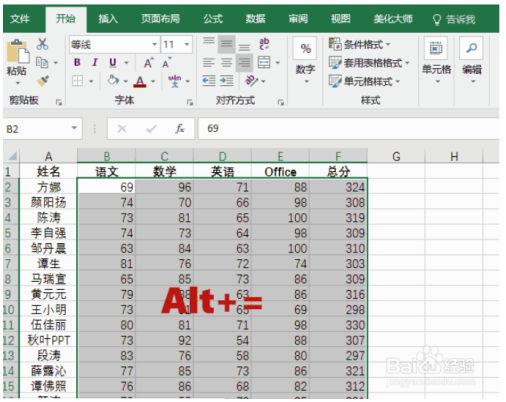The width and height of the screenshot is (506, 402).
Task: Click the Insert Function fx icon
Action: click(x=180, y=129)
